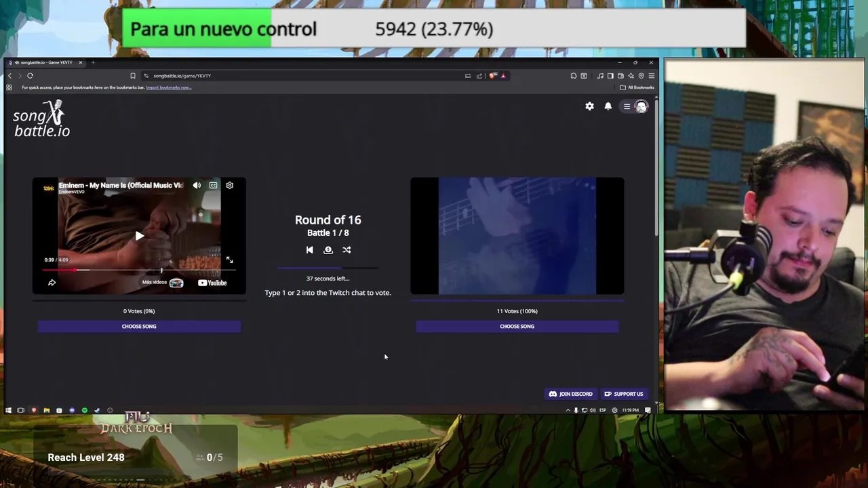This screenshot has width=868, height=488.
Task: Click the browser back arrow
Action: pos(9,76)
